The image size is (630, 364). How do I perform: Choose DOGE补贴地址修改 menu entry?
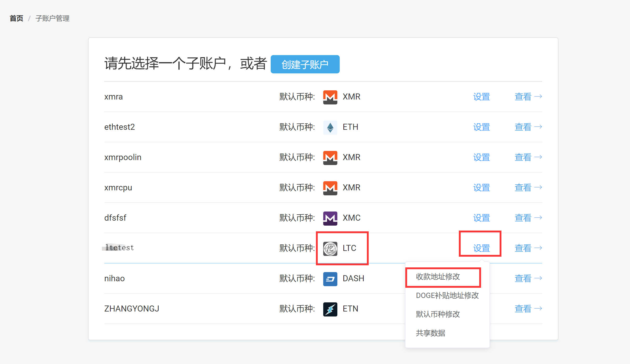point(447,296)
